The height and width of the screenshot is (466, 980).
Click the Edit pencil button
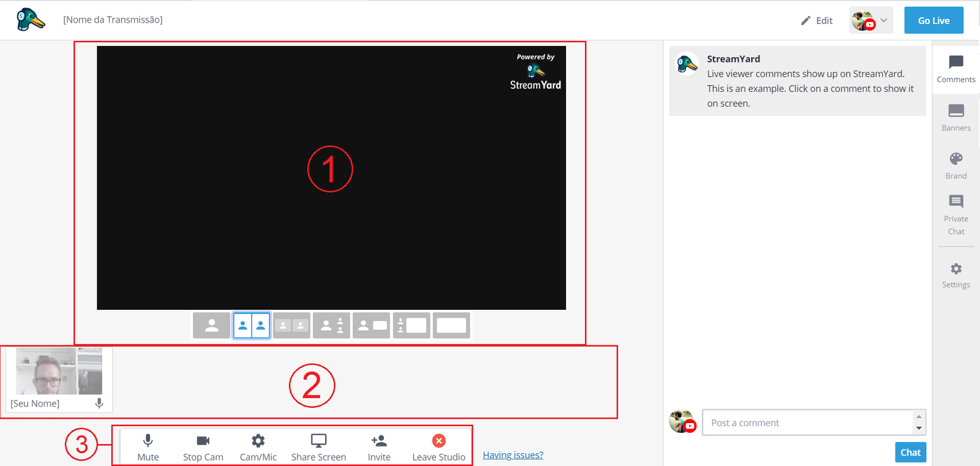817,21
